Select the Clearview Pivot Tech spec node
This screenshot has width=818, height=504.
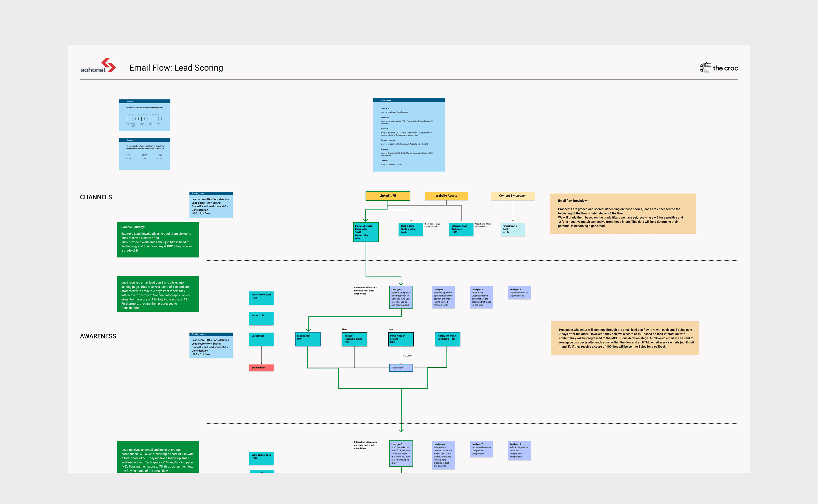click(461, 229)
